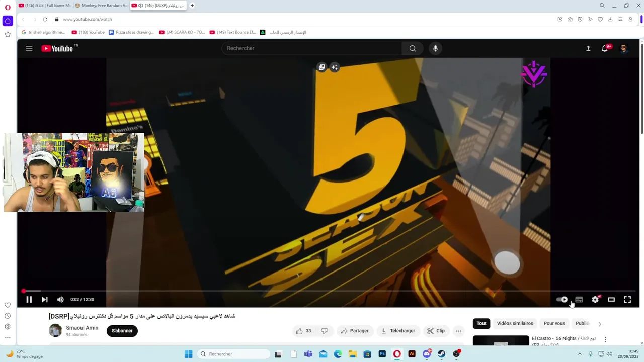Dislike the video with thumbs-down button
Image resolution: width=644 pixels, height=362 pixels.
pos(324,331)
